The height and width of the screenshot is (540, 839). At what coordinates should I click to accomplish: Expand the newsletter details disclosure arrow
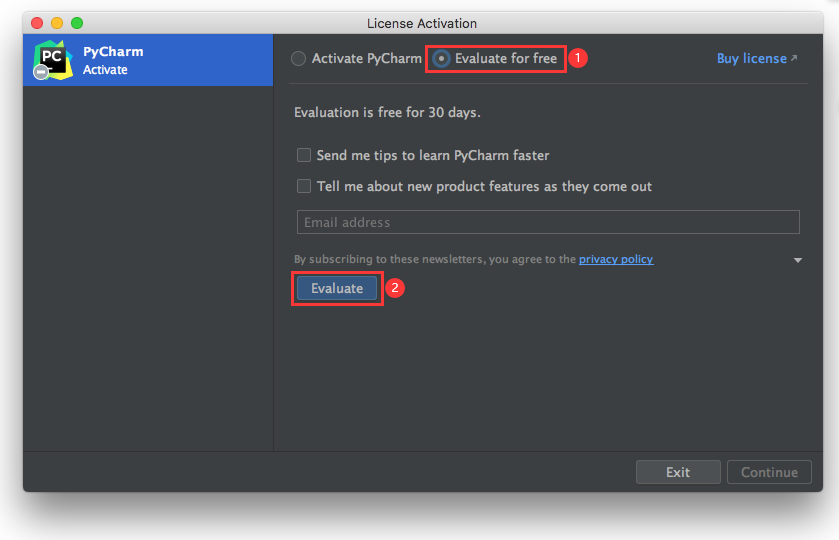[x=798, y=260]
